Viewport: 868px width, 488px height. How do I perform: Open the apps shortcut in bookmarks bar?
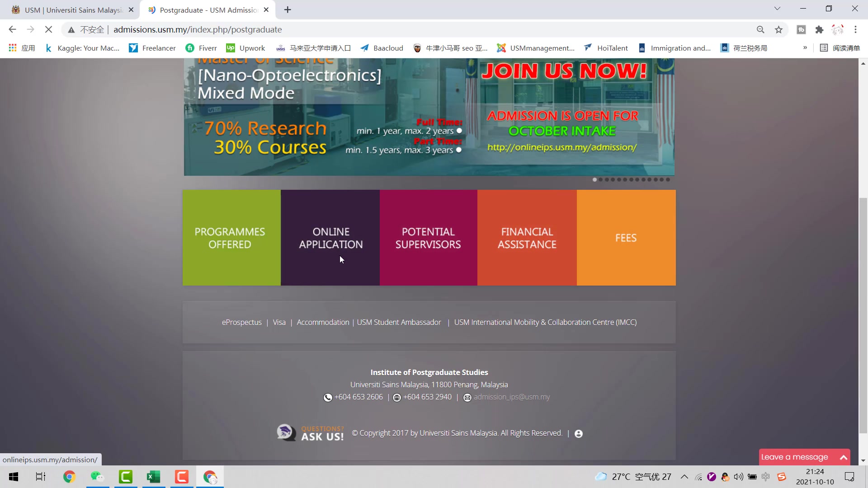(x=22, y=48)
